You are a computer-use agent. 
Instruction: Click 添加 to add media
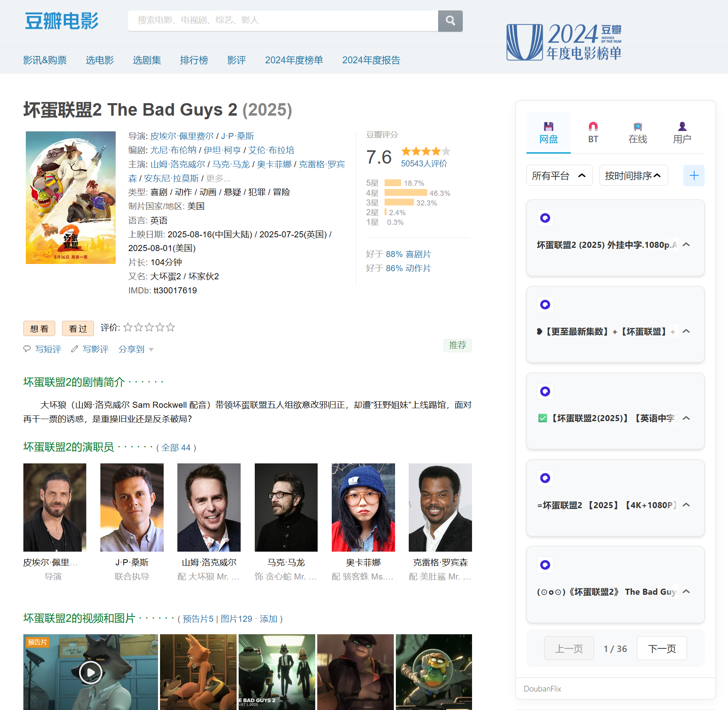click(268, 619)
